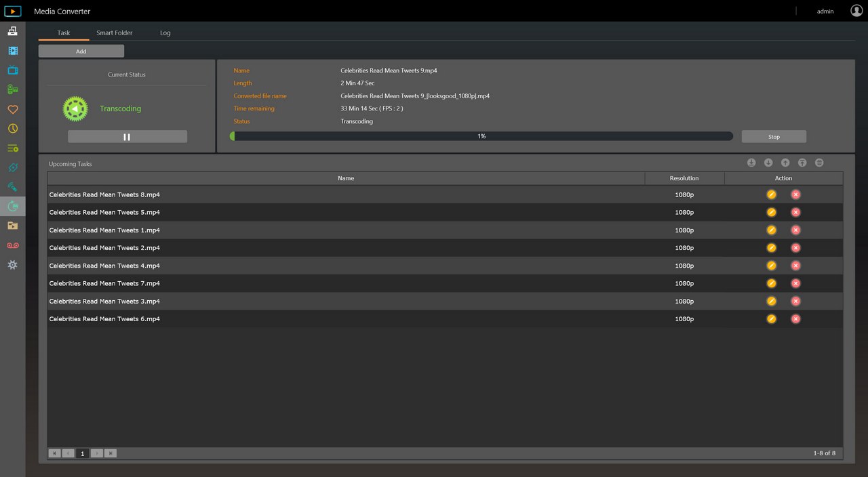The image size is (868, 477).
Task: Open the yellow clock sidebar icon
Action: click(12, 129)
